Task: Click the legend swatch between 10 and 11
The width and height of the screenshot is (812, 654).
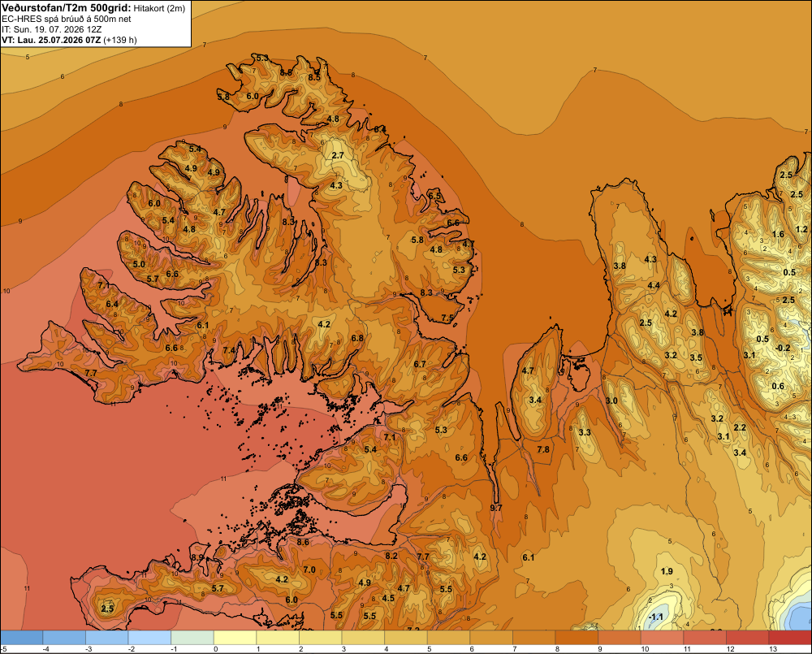Action: click(x=663, y=637)
